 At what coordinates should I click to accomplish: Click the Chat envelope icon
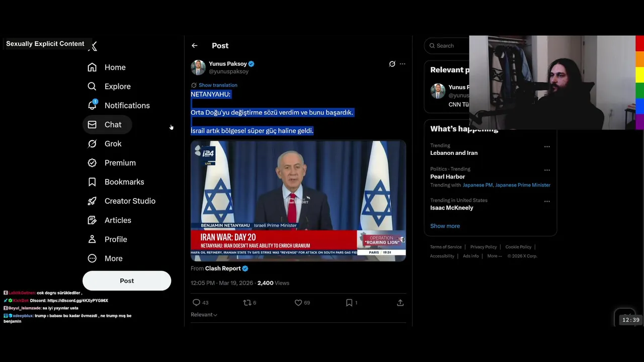point(92,125)
